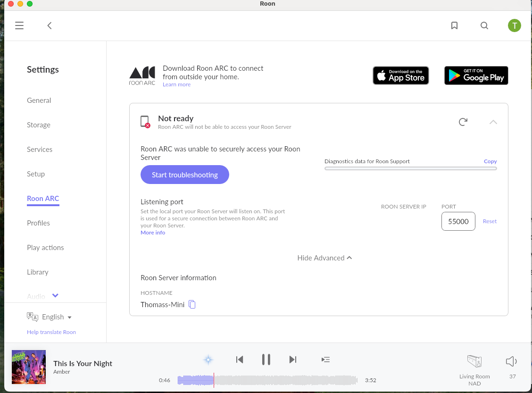Open Setup settings

36,174
